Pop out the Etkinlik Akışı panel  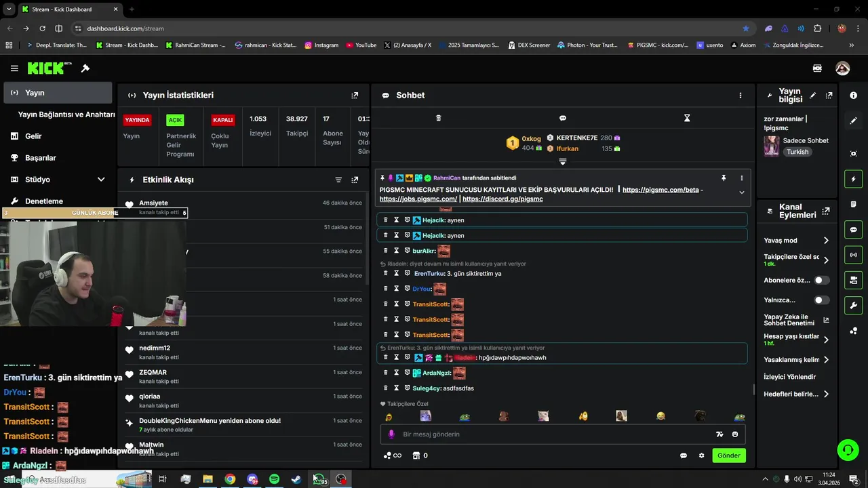pyautogui.click(x=355, y=180)
